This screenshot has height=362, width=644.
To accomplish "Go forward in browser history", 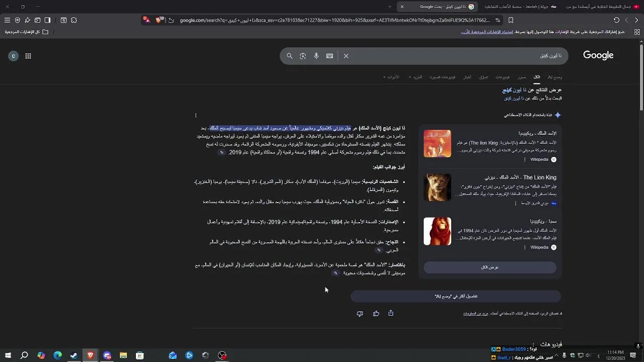I will [626, 20].
